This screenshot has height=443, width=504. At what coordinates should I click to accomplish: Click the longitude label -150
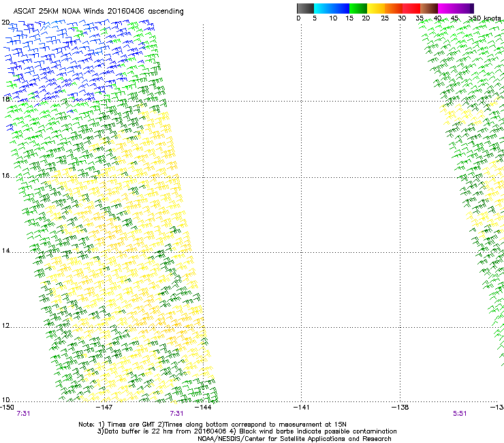7,408
